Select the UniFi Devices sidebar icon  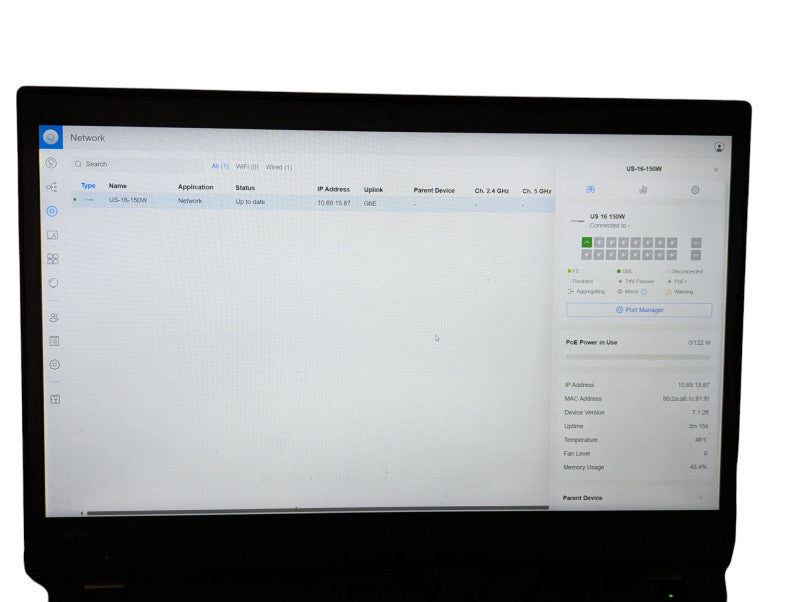[52, 211]
